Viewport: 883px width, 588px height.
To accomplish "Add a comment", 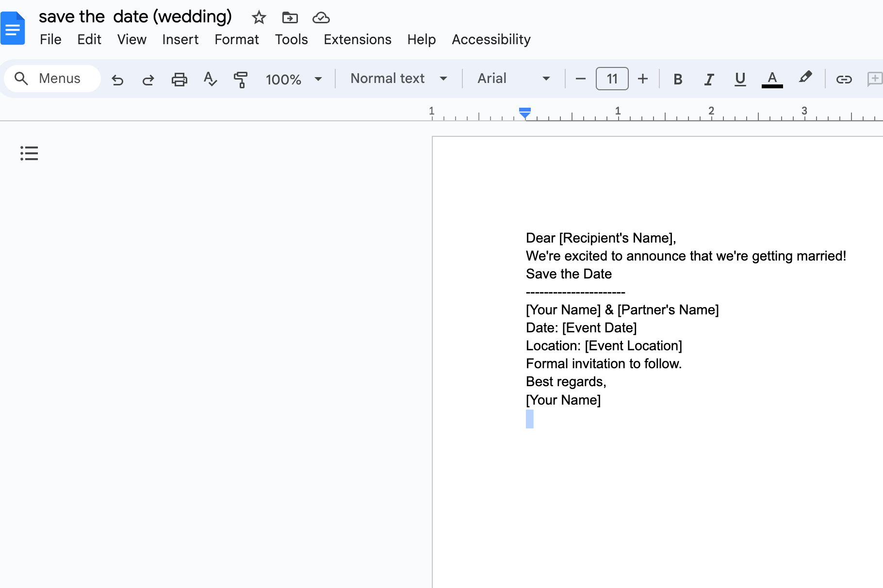I will pos(875,79).
